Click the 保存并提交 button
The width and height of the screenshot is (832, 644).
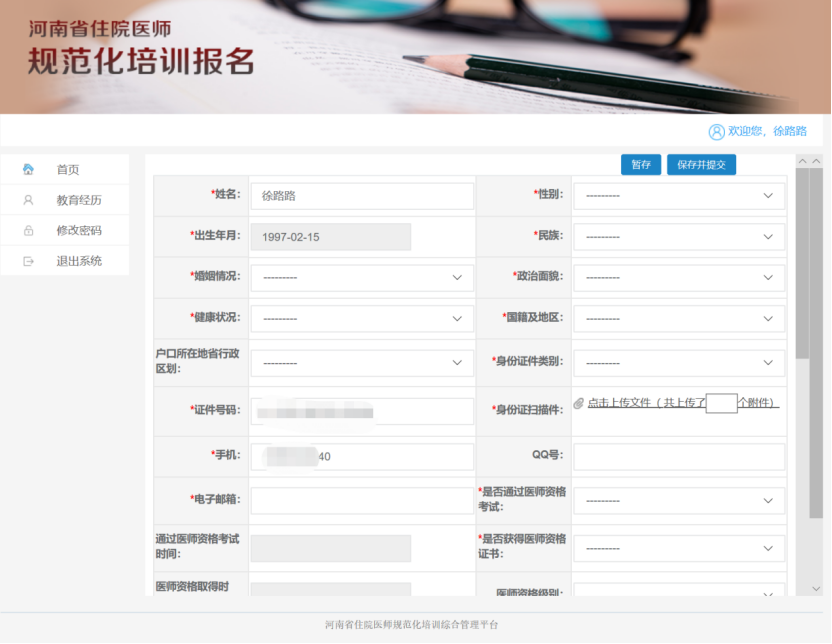pyautogui.click(x=701, y=165)
